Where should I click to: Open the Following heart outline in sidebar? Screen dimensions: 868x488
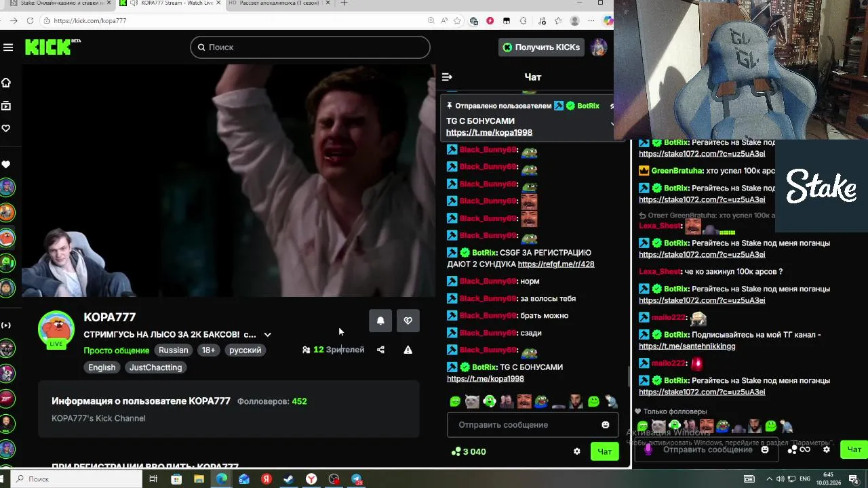[x=6, y=128]
